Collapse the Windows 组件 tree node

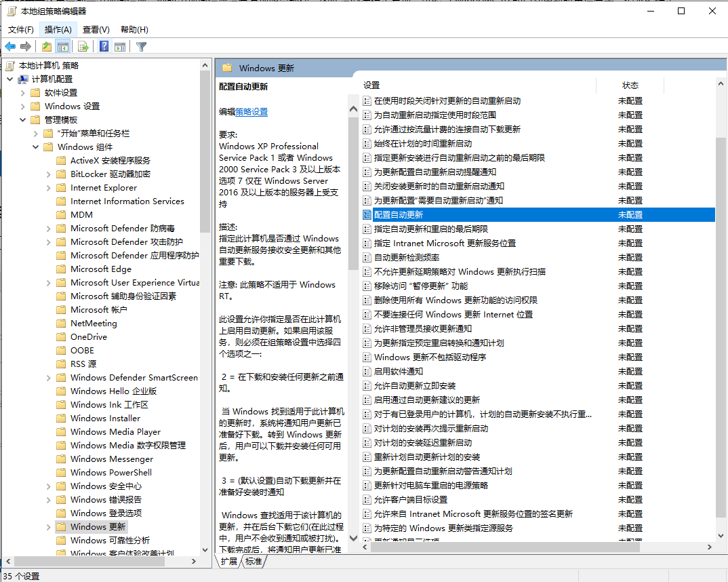click(x=36, y=147)
